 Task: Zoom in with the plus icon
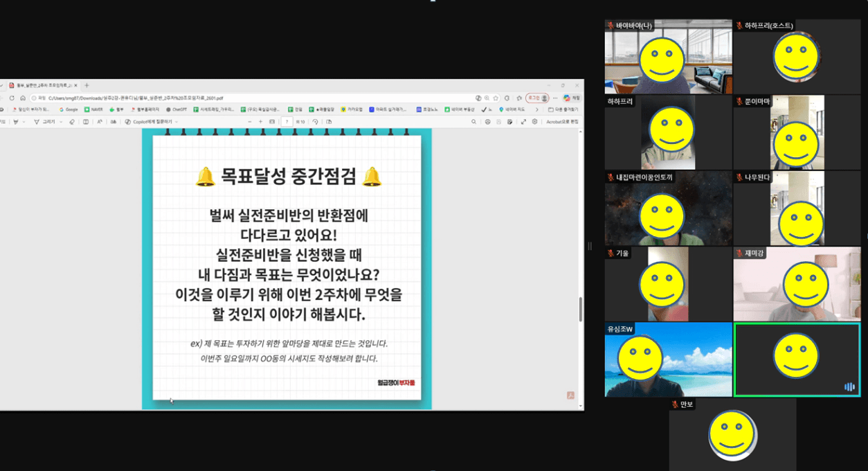260,122
